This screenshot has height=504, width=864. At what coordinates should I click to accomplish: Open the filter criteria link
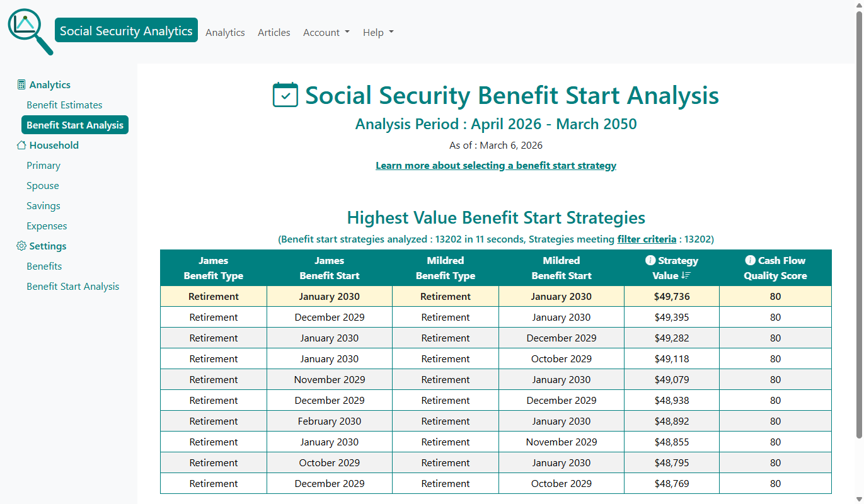[647, 239]
